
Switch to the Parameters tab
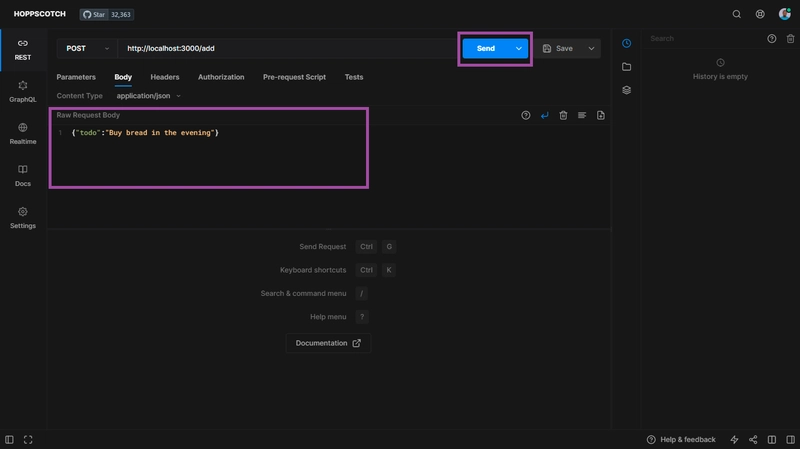pos(76,77)
